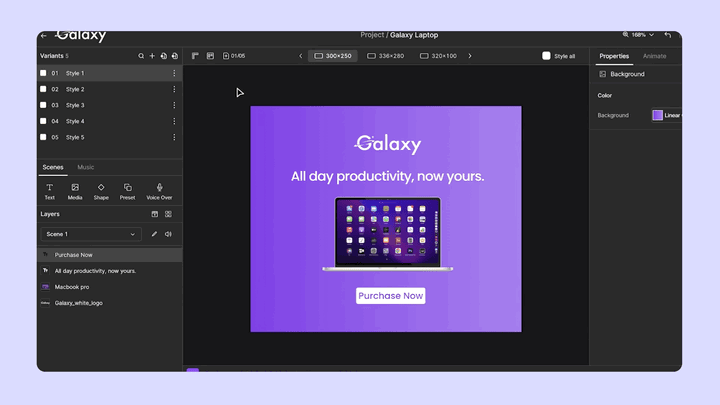Viewport: 720px width, 405px height.
Task: Check the Style 2 variant checkbox
Action: pos(43,89)
